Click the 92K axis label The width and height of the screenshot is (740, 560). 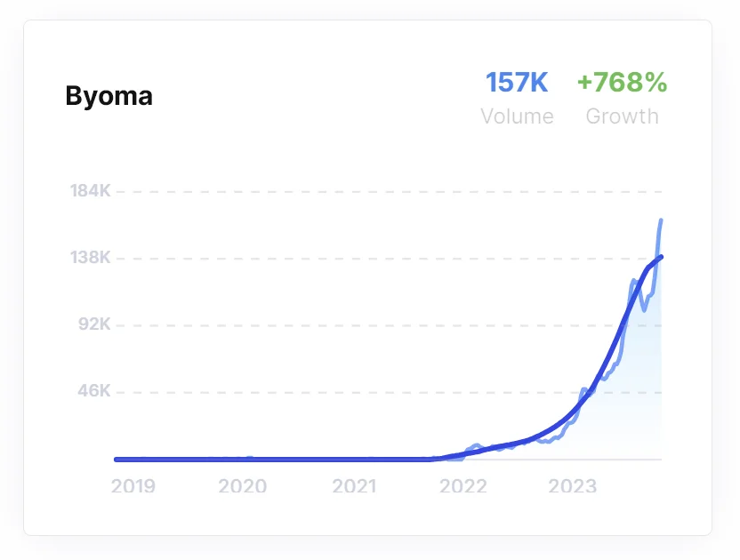coord(94,324)
